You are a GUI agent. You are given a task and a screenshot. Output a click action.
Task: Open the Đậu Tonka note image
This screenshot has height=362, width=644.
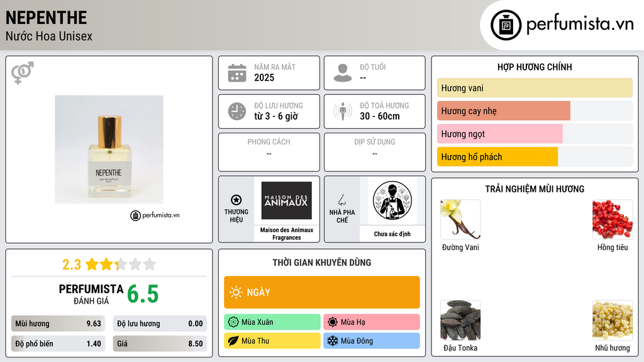[x=460, y=320]
